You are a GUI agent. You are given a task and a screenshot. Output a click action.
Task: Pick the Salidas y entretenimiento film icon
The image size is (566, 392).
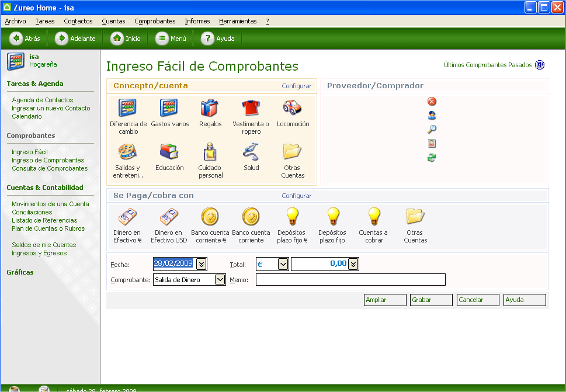(128, 152)
